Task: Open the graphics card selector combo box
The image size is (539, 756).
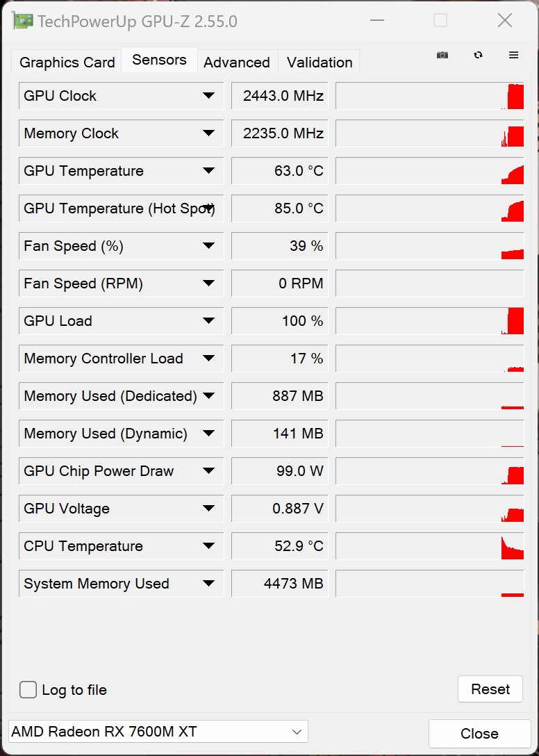Action: [x=158, y=732]
